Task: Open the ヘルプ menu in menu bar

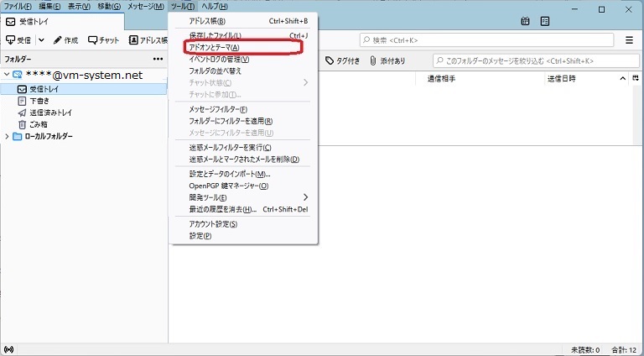Action: (x=215, y=7)
